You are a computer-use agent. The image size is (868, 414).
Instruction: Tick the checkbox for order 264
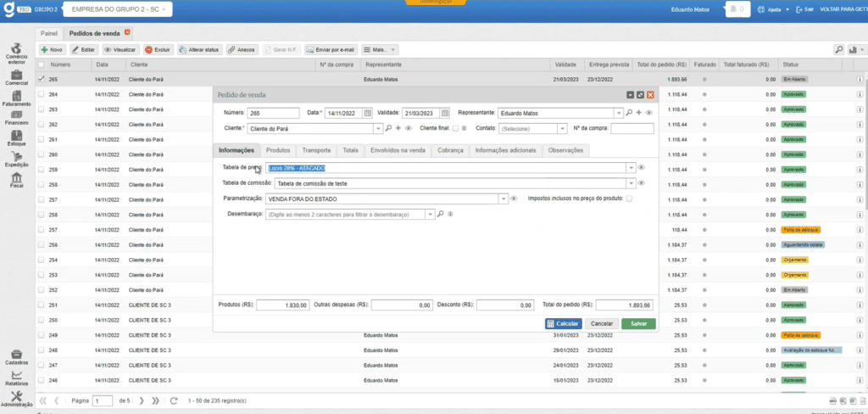click(42, 94)
